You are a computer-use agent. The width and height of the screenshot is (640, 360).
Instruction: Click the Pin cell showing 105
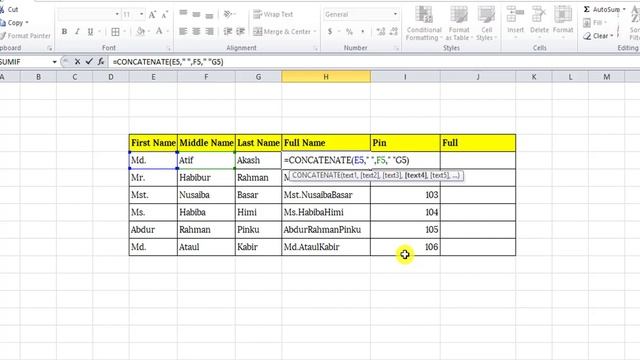[405, 229]
